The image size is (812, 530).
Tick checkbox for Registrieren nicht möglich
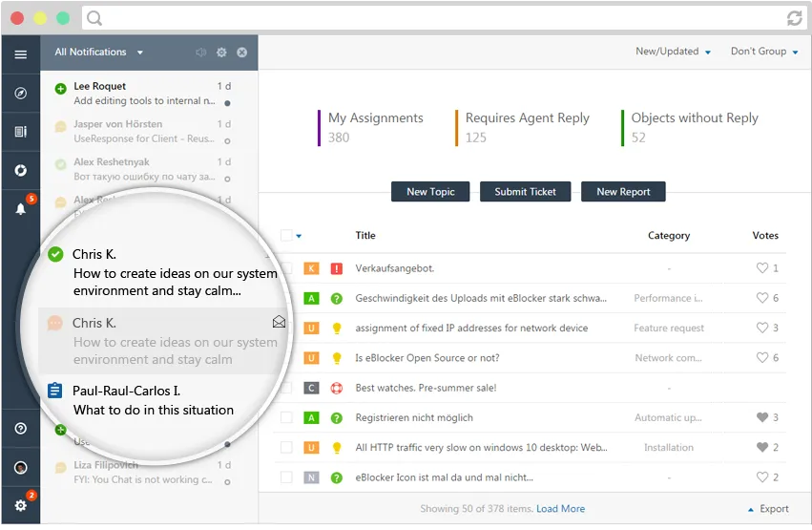(x=286, y=417)
